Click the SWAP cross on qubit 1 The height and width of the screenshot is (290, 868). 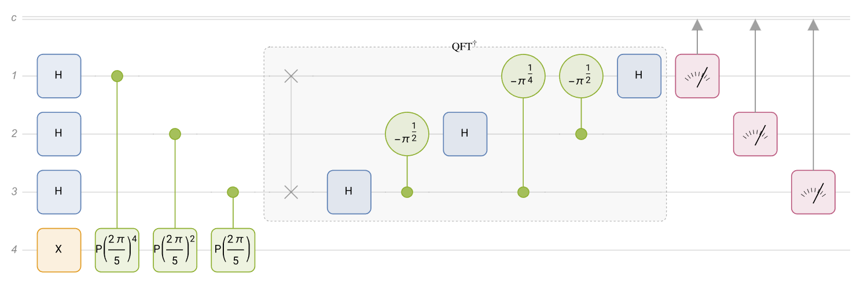click(291, 76)
